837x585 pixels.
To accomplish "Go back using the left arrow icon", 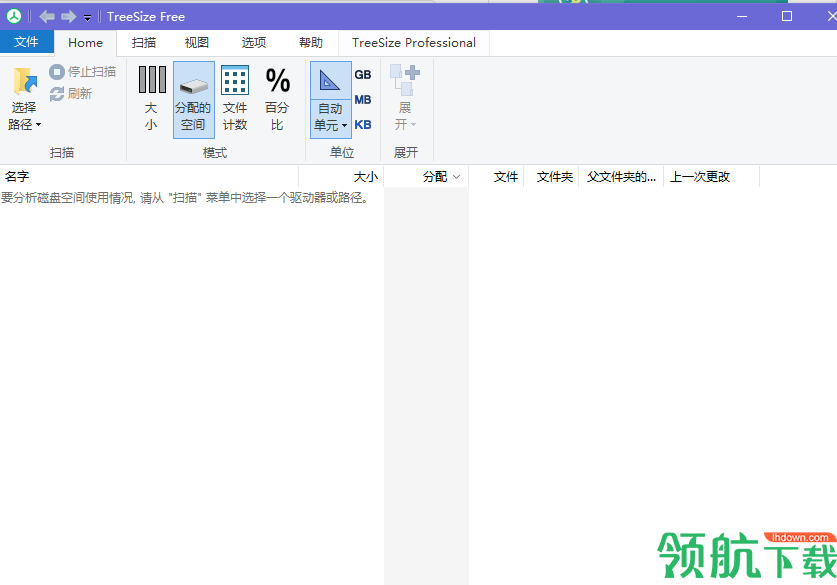I will (47, 17).
